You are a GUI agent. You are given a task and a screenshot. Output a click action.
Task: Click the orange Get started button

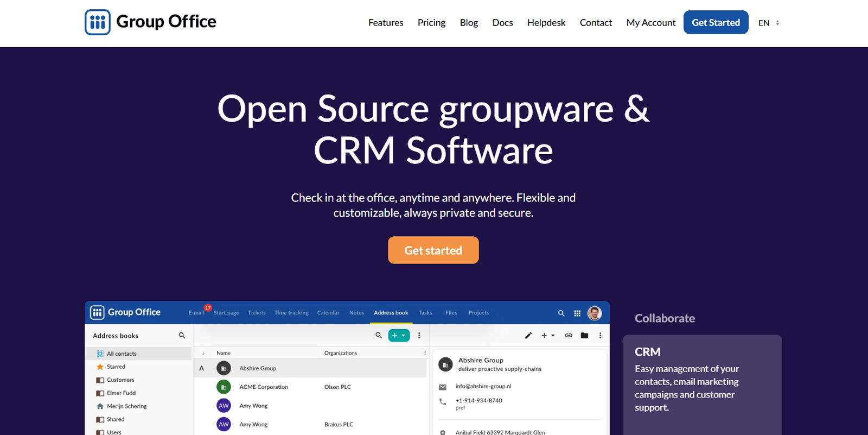[433, 250]
